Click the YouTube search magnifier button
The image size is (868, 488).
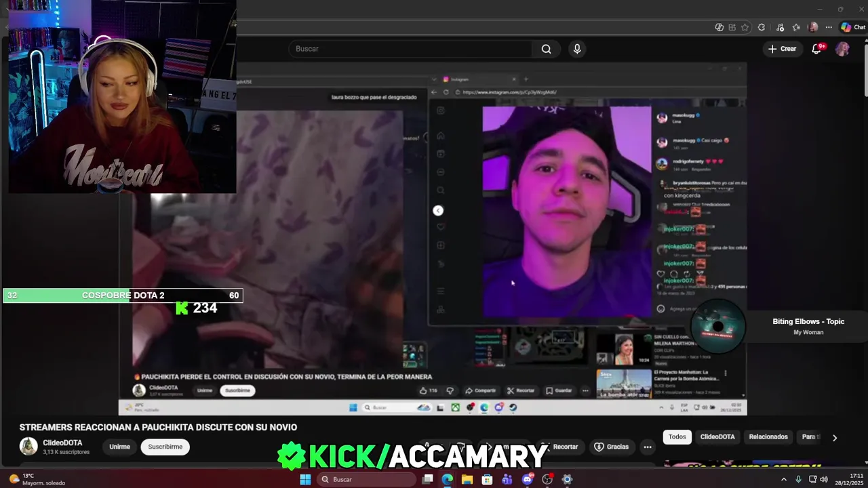point(547,49)
